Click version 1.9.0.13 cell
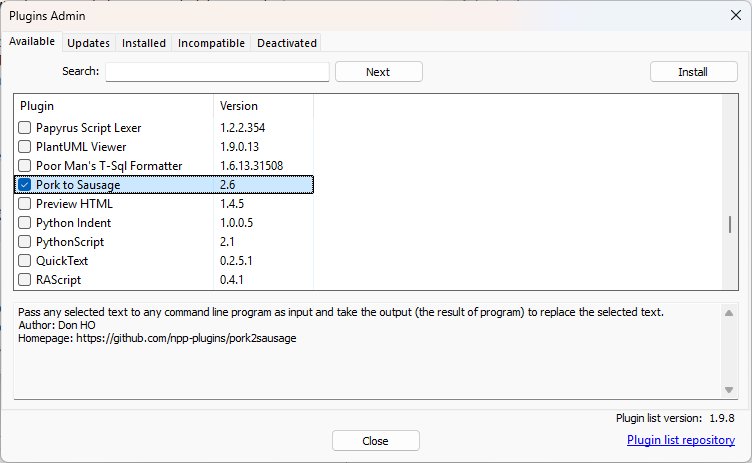Viewport: 752px width, 463px height. point(239,147)
